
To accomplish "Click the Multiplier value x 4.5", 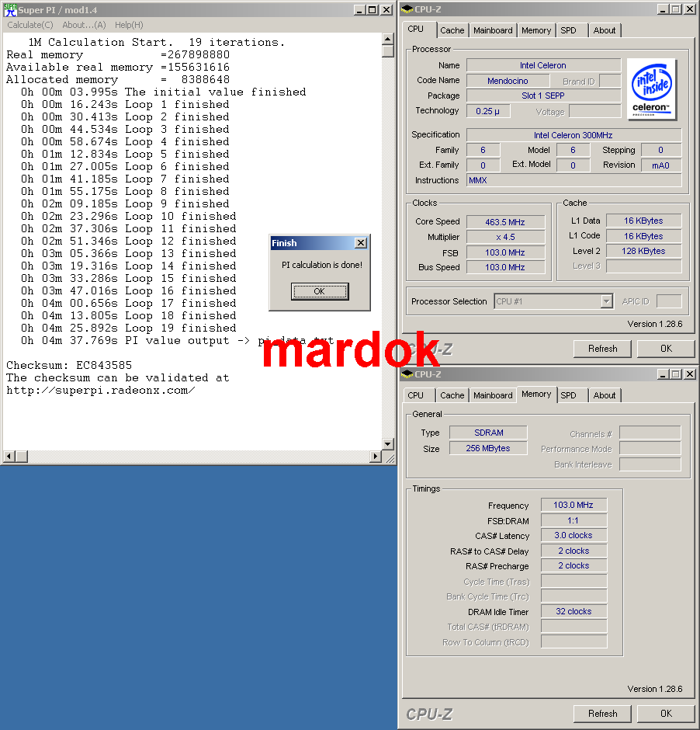I will coord(505,237).
